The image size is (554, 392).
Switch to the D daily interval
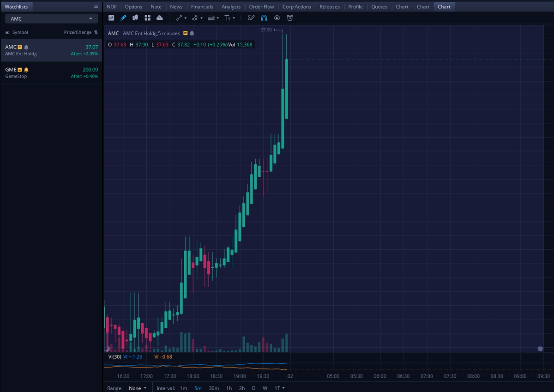(x=253, y=388)
